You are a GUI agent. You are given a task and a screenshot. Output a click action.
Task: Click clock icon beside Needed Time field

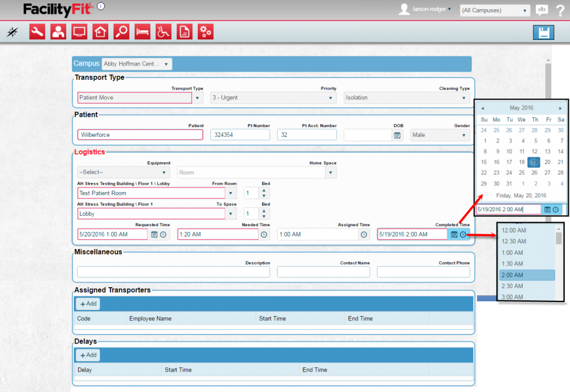point(263,234)
